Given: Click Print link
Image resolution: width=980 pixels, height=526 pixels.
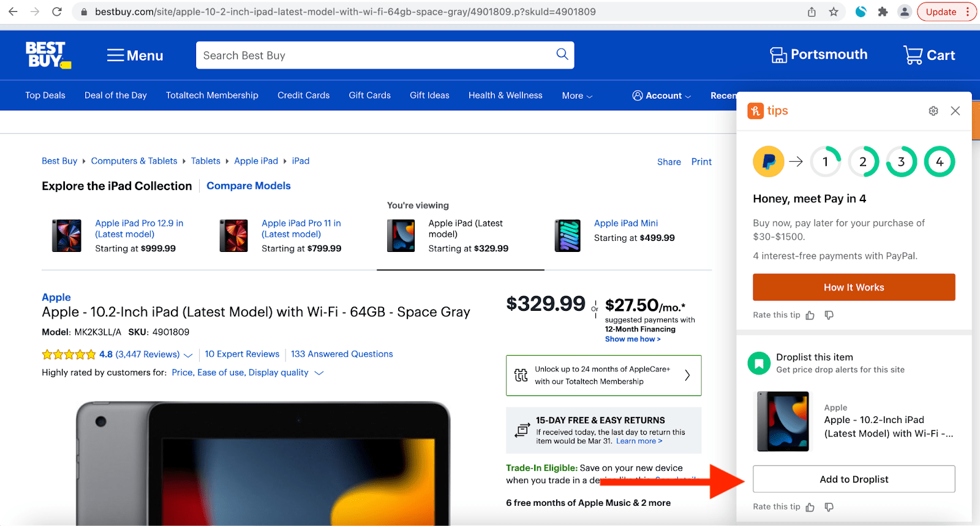Looking at the screenshot, I should pos(701,162).
